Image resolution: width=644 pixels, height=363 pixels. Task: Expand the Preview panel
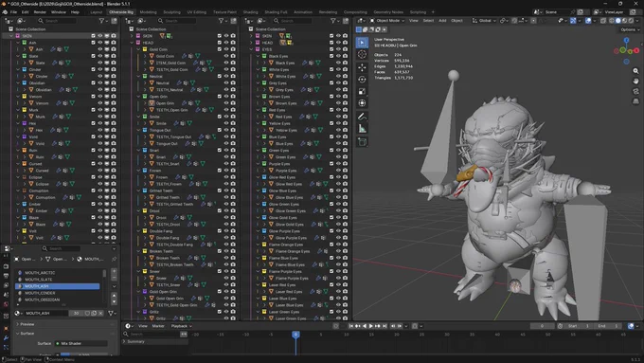point(27,324)
